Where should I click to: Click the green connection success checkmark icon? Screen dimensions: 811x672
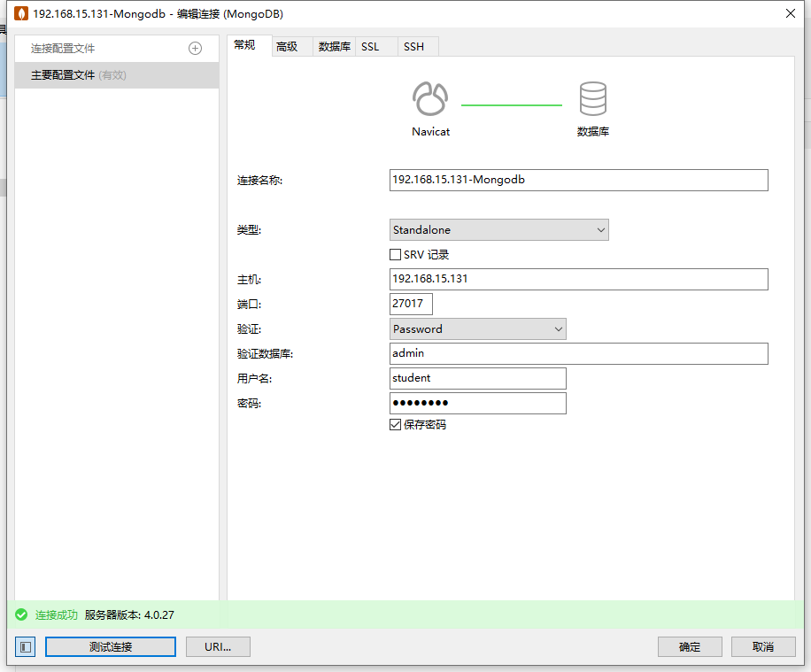pyautogui.click(x=21, y=614)
